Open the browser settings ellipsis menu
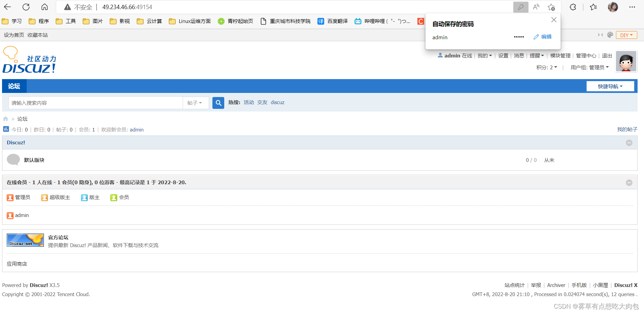Viewport: 644px width, 313px height. click(x=632, y=7)
